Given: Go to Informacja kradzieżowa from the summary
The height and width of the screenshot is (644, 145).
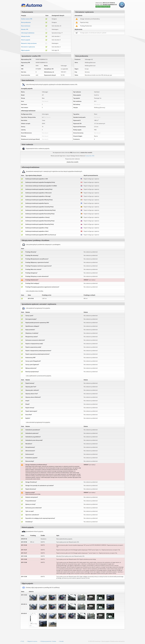Looking at the screenshot, I should [28, 33].
